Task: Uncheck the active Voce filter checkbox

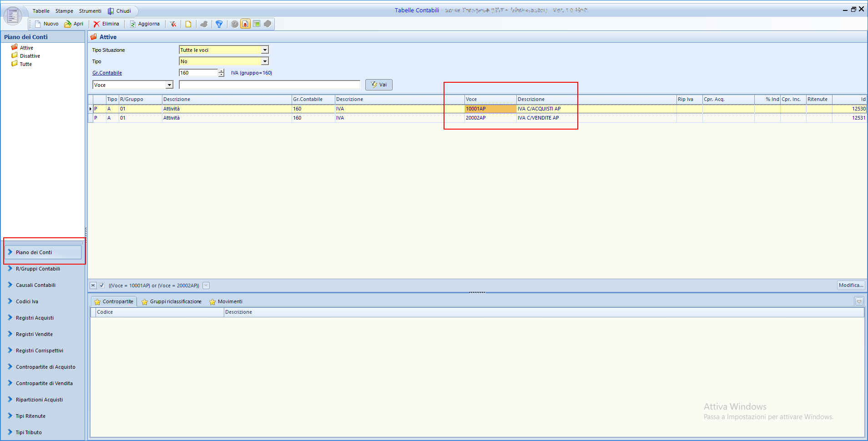Action: click(102, 286)
